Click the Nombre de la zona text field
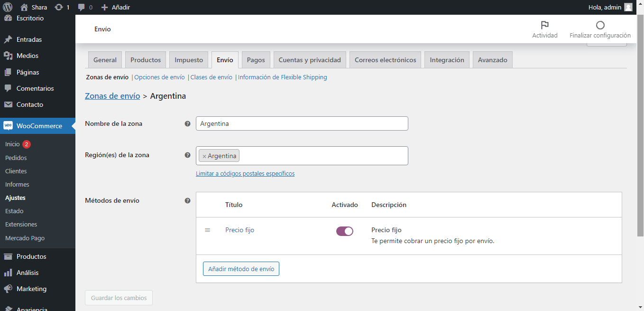 coord(302,123)
